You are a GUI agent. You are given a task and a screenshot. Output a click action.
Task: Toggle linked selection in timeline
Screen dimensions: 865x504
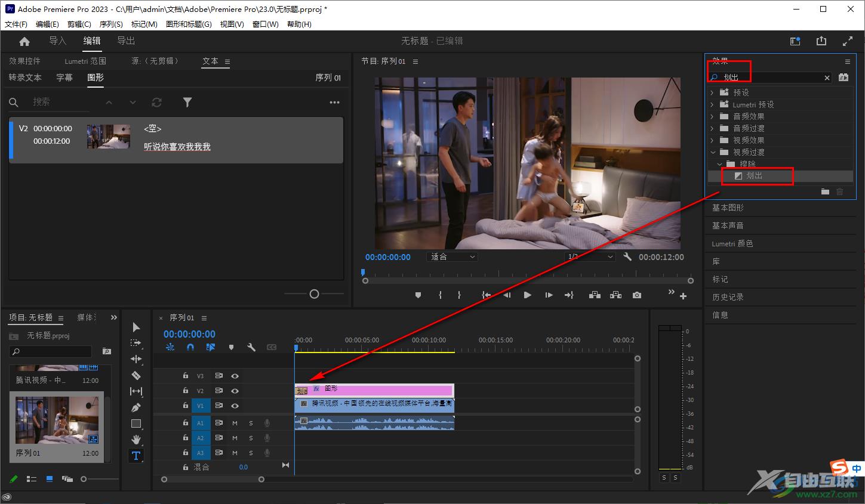point(211,347)
